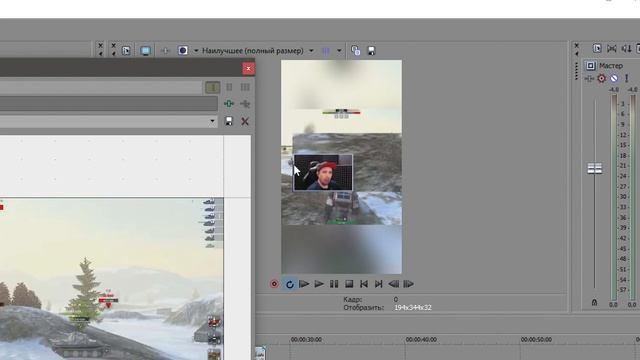Go to end with skip-forward button

click(378, 284)
